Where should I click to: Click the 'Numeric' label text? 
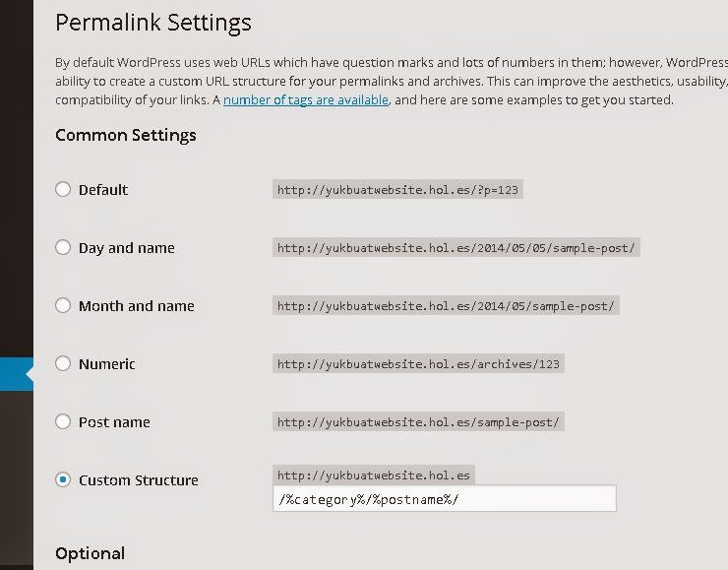pyautogui.click(x=107, y=363)
